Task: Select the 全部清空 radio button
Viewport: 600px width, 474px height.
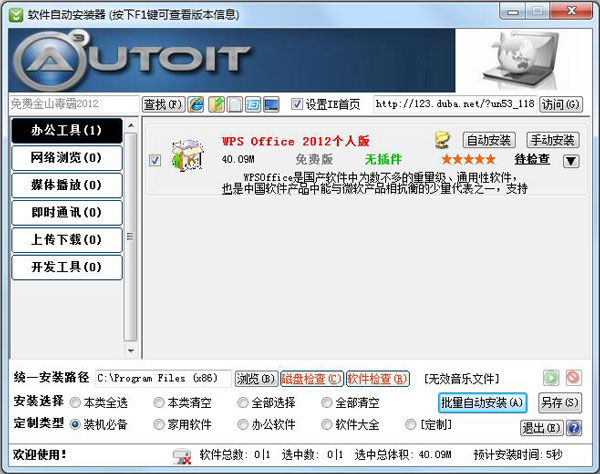Action: click(x=326, y=402)
